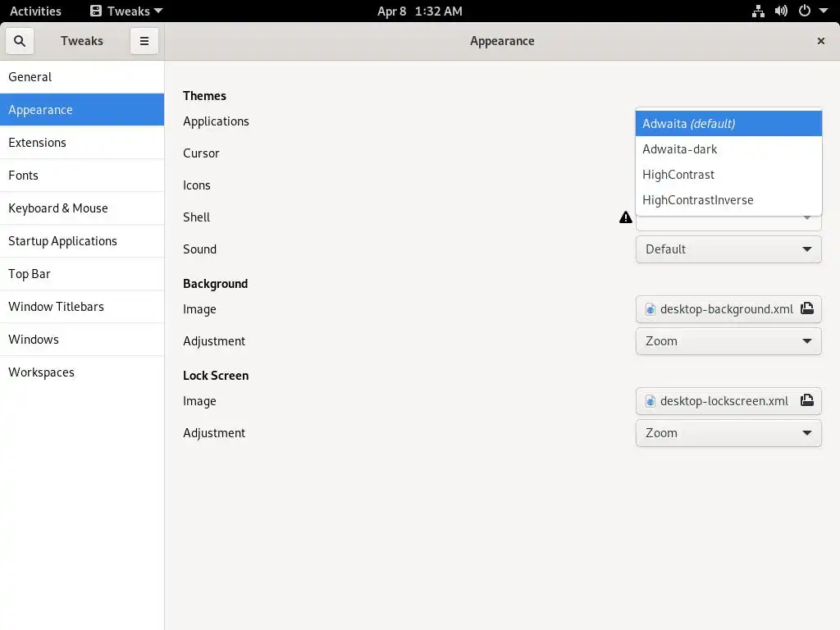The image size is (840, 630).
Task: Choose Adwaita-dark from the theme list
Action: point(728,149)
